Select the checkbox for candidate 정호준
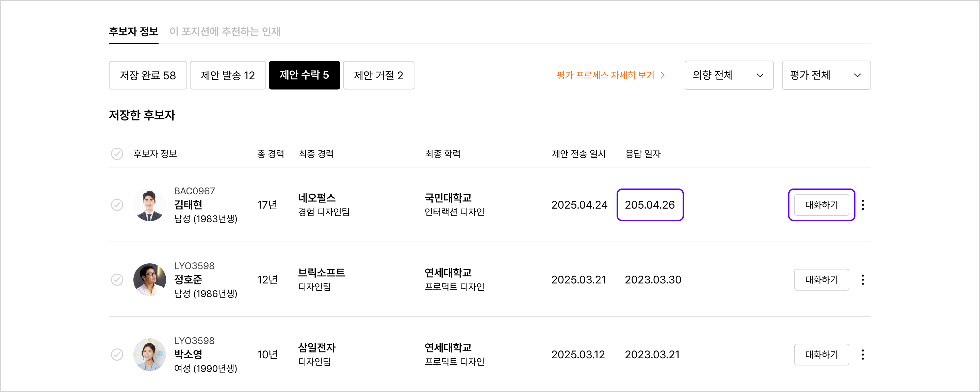 click(117, 280)
